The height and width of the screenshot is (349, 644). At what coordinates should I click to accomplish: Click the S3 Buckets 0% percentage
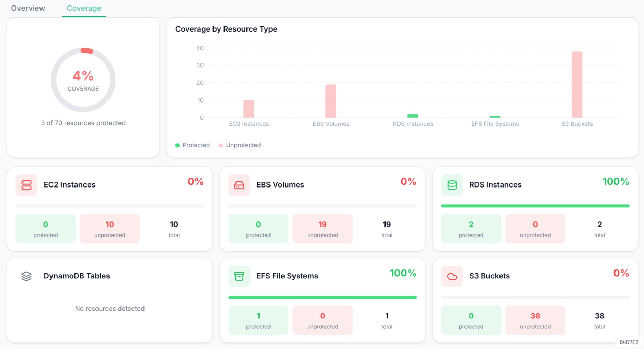pos(621,273)
